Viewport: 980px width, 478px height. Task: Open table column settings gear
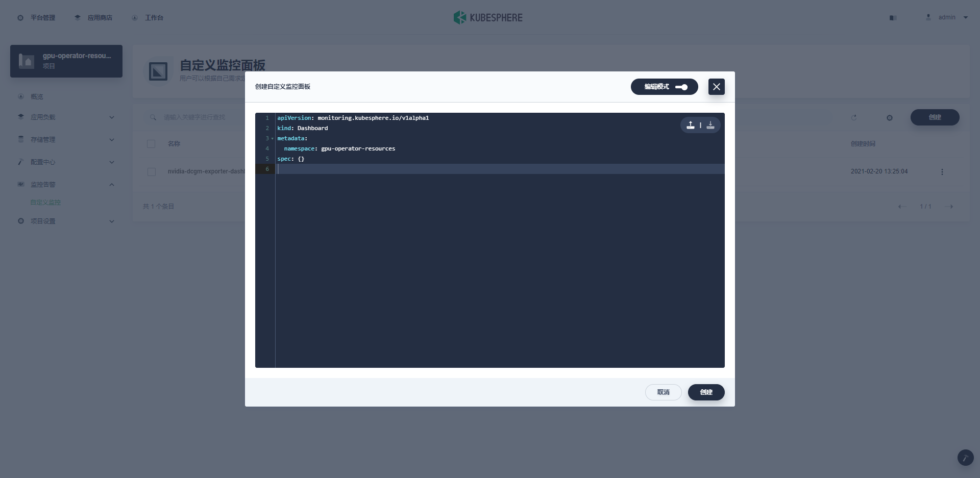(x=890, y=118)
